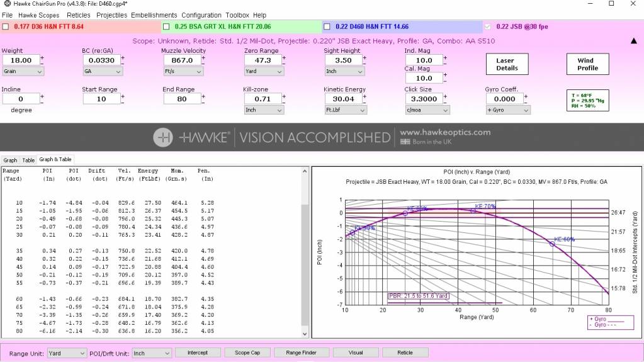The width and height of the screenshot is (644, 362).
Task: Click the table scrollbar up arrow
Action: (x=305, y=171)
